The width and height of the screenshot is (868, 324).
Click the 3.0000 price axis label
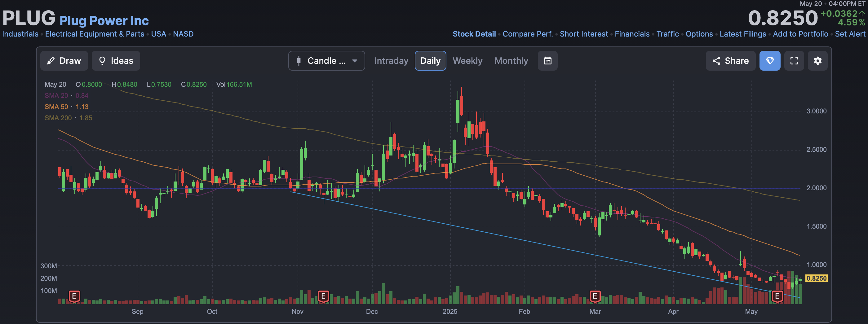point(816,111)
